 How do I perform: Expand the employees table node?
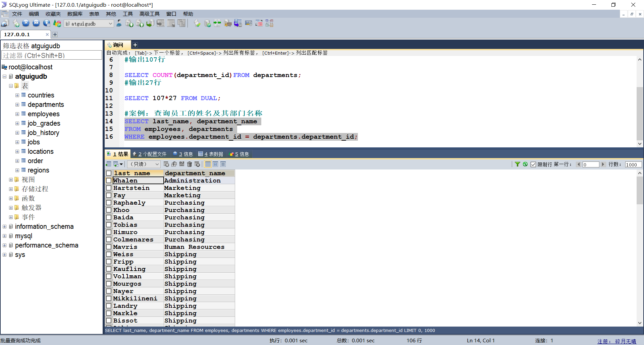click(17, 114)
